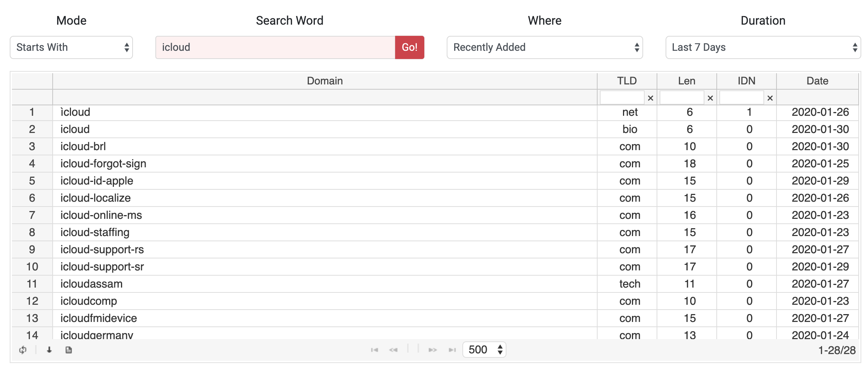Click the refresh grid icon
This screenshot has height=369, width=868.
(23, 350)
